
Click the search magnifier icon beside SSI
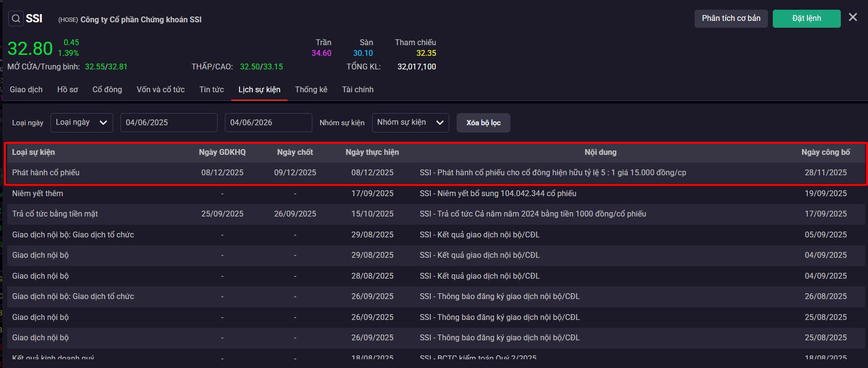[x=16, y=19]
